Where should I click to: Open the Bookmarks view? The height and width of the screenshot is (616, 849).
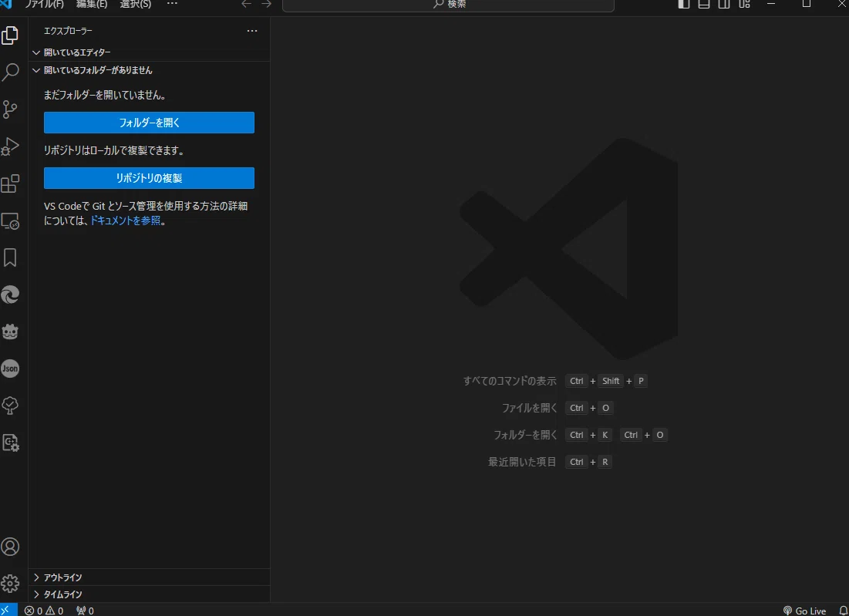pyautogui.click(x=10, y=258)
